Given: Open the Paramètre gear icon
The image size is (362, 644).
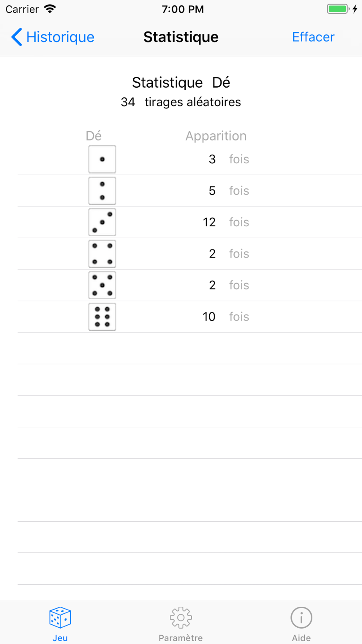Looking at the screenshot, I should pos(181,617).
